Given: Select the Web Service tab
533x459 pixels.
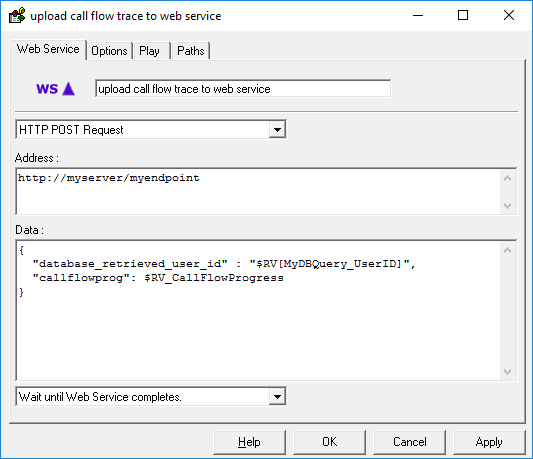Looking at the screenshot, I should [x=48, y=49].
